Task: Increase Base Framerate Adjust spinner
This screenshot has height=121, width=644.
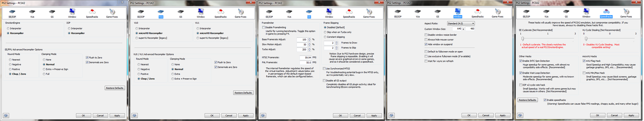Action: click(309, 39)
